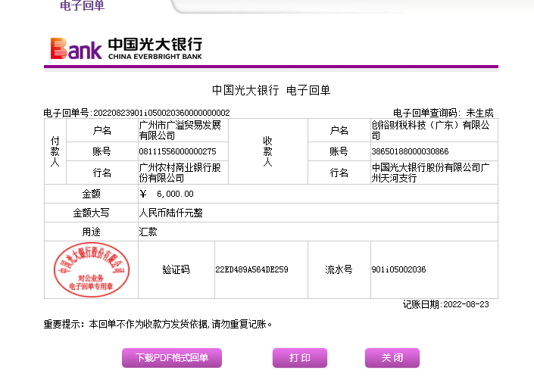The image size is (534, 392).
Task: Click the 记账日期:2022-08-23 text
Action: click(446, 304)
